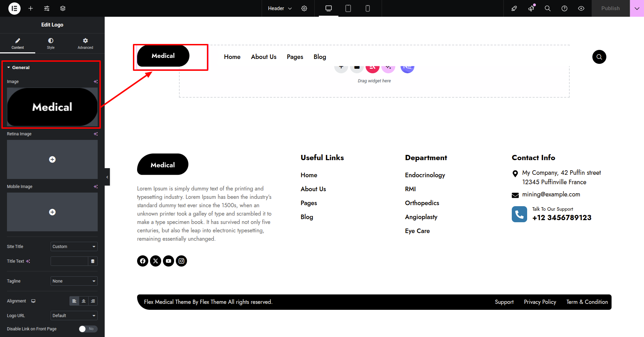Open the Help question mark icon
This screenshot has width=644, height=337.
click(564, 8)
